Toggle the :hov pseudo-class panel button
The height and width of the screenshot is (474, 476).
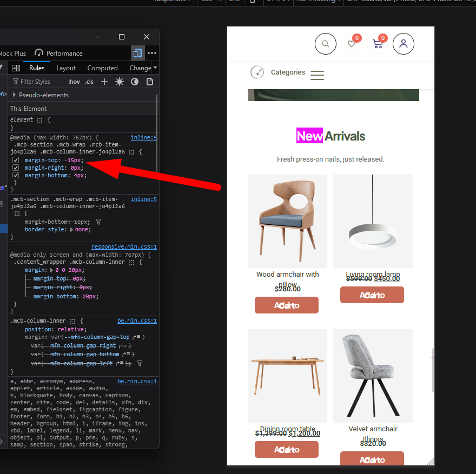[74, 82]
